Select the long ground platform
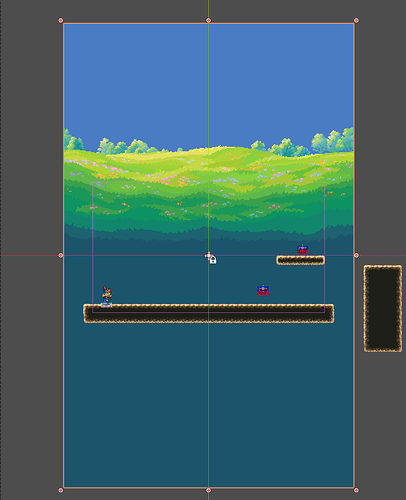This screenshot has height=500, width=406. pos(209,313)
